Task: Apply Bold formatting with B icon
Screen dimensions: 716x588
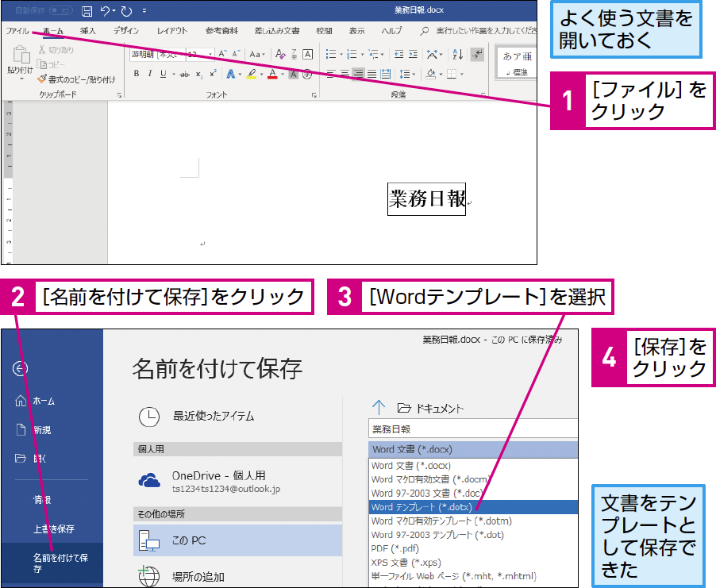Action: point(136,74)
